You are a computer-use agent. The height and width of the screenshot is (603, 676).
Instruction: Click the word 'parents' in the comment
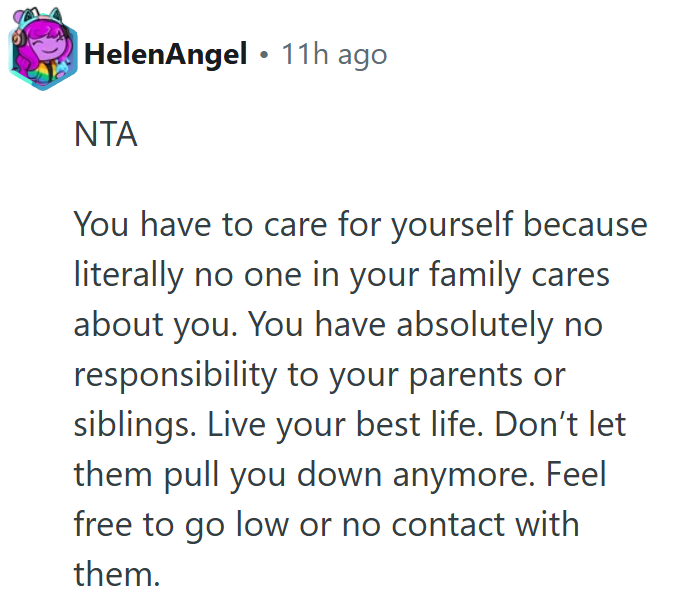click(x=466, y=376)
